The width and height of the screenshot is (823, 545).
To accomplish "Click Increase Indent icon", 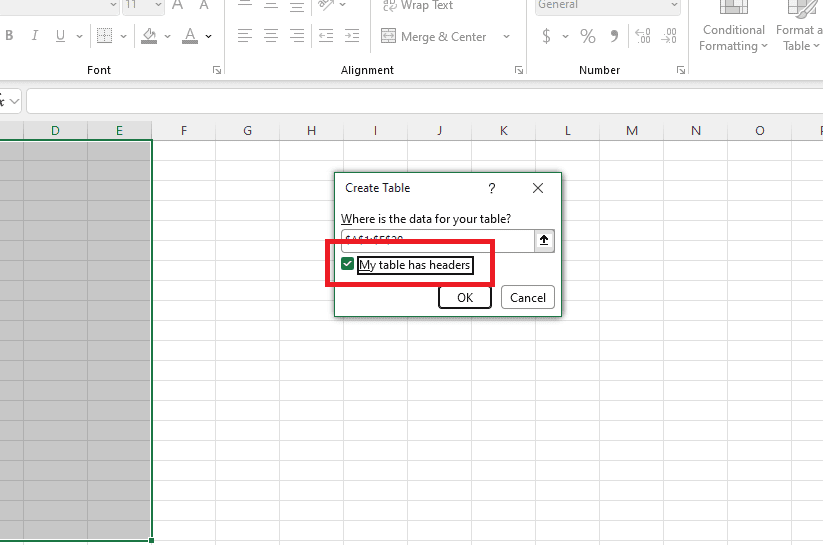I will pos(352,36).
